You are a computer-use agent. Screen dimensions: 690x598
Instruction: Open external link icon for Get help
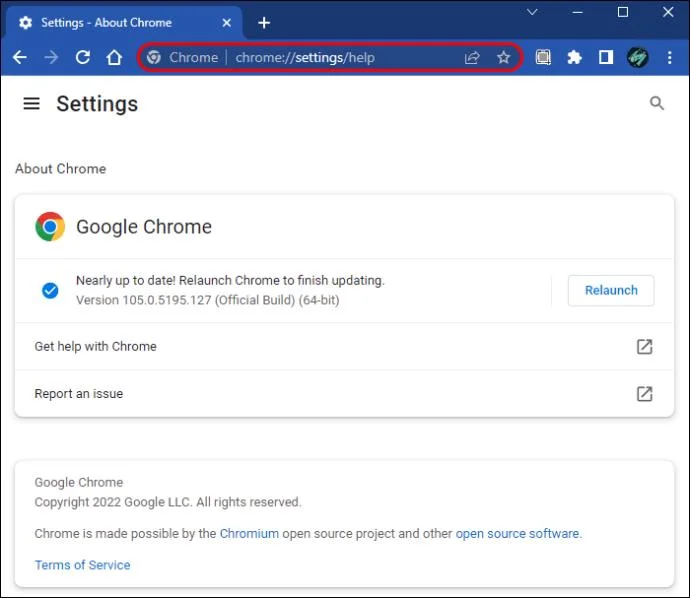pos(645,347)
